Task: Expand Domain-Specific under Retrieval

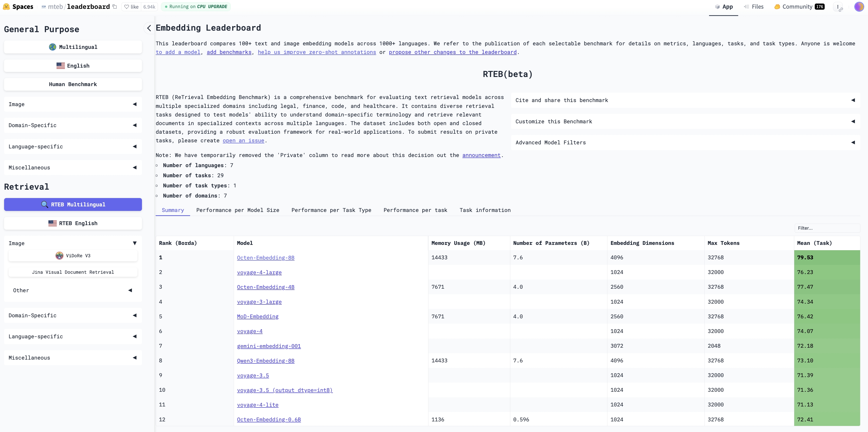Action: (x=73, y=316)
